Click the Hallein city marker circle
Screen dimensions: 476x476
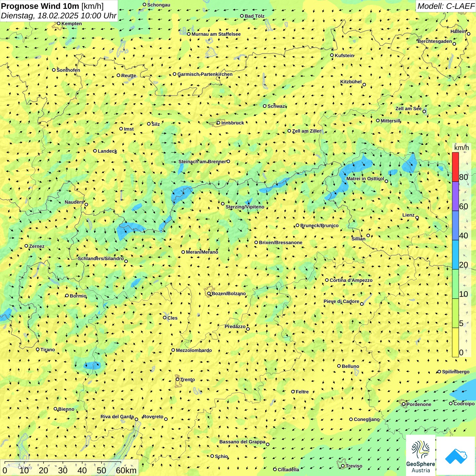pyautogui.click(x=469, y=34)
